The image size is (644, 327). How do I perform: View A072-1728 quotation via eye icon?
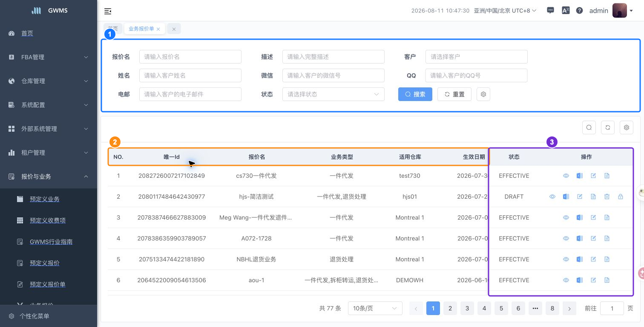pos(566,238)
